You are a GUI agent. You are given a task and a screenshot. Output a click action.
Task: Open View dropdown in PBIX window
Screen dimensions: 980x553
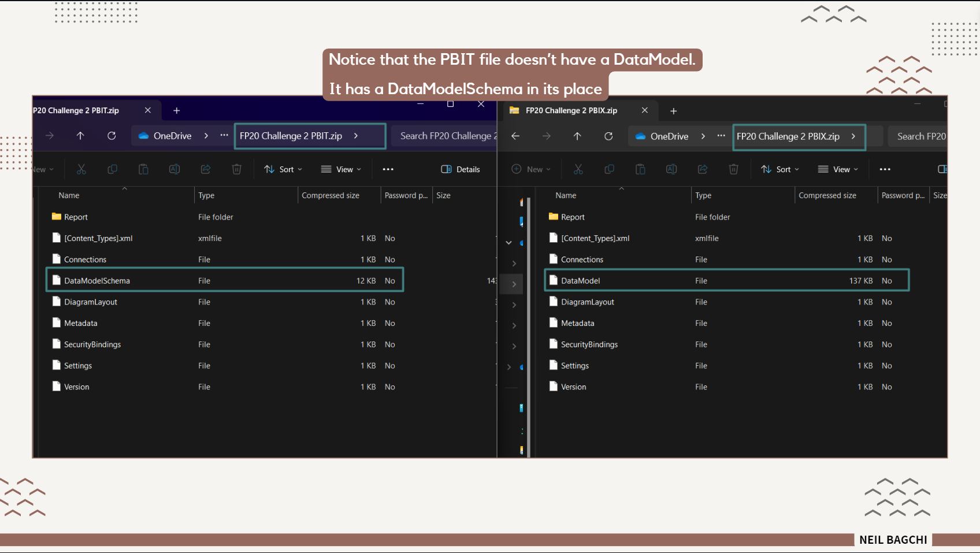(838, 169)
